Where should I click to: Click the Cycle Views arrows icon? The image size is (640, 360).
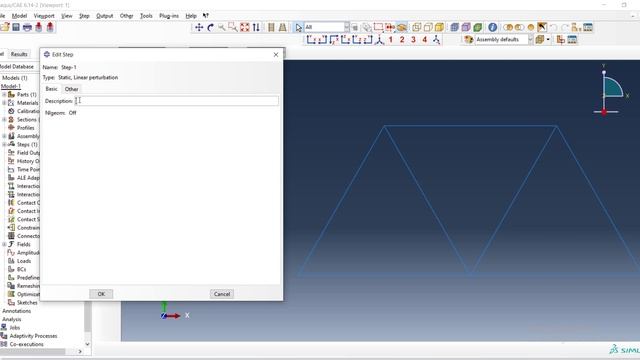pos(256,27)
